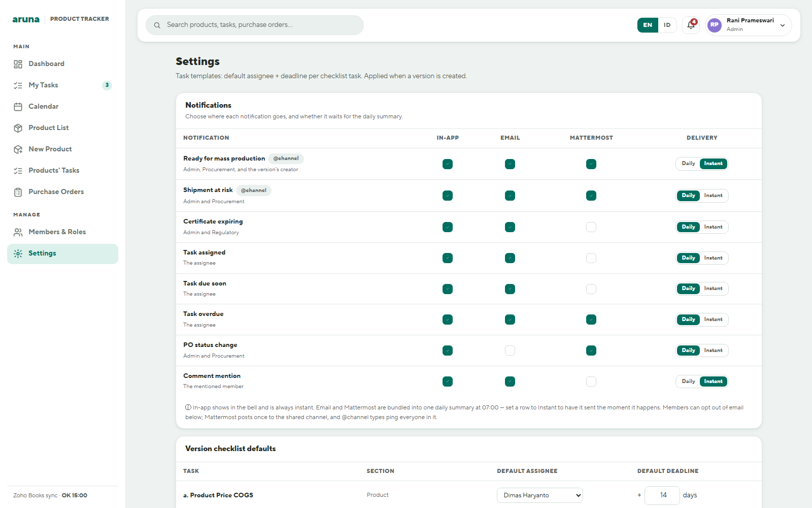Open the Product List page
This screenshot has height=508, width=812.
click(x=62, y=128)
